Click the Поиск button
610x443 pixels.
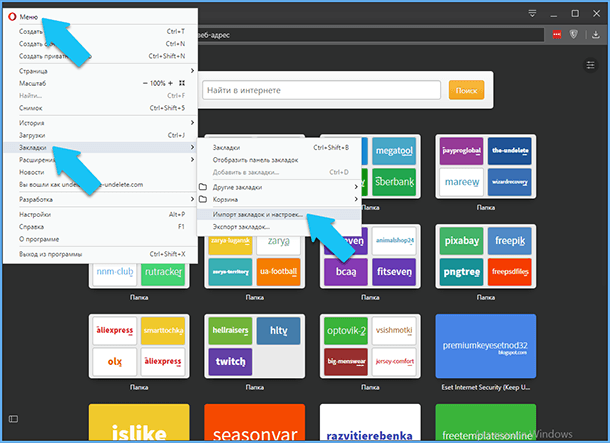[x=466, y=90]
